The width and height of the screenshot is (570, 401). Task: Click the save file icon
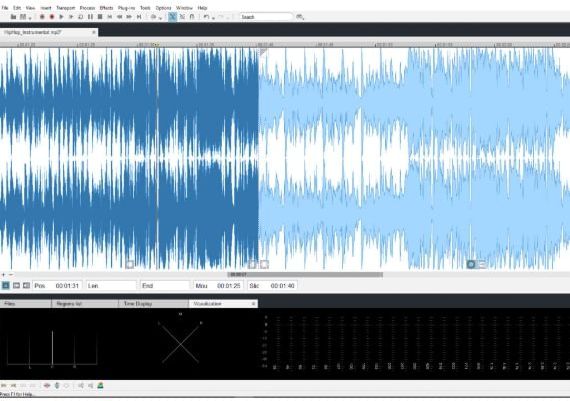23,17
